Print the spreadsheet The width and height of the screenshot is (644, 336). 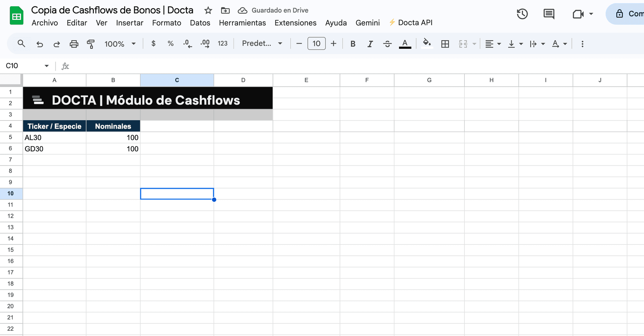[74, 44]
